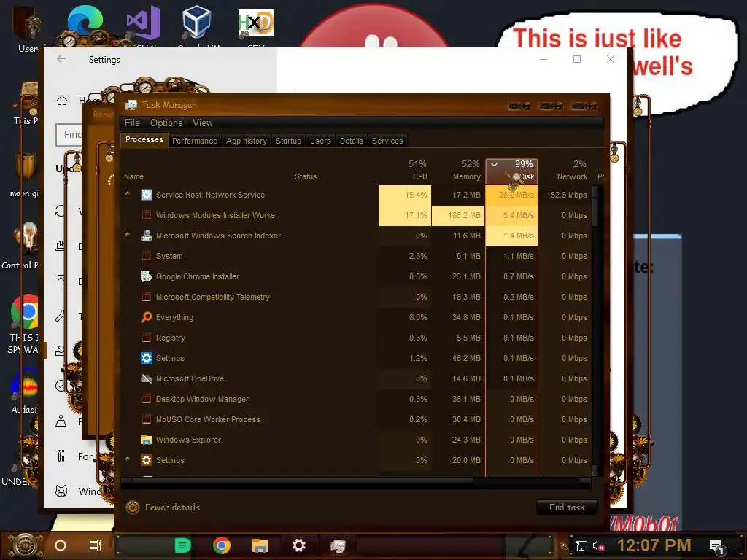Open the Options menu in Task Manager
This screenshot has width=747, height=560.
pyautogui.click(x=166, y=122)
